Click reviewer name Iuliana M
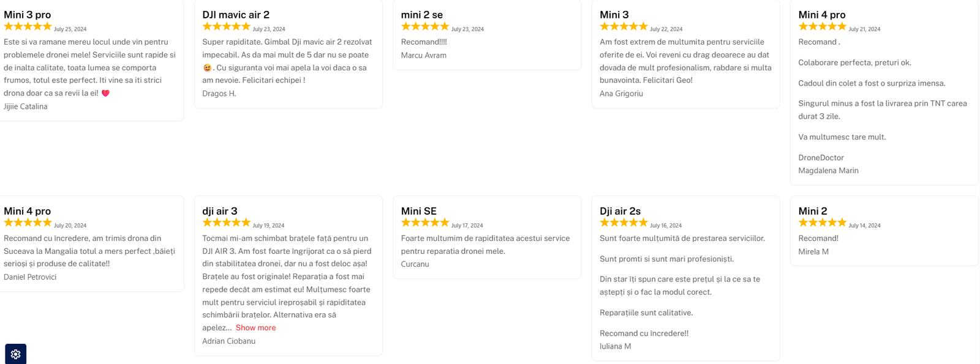The height and width of the screenshot is (364, 980). click(615, 346)
